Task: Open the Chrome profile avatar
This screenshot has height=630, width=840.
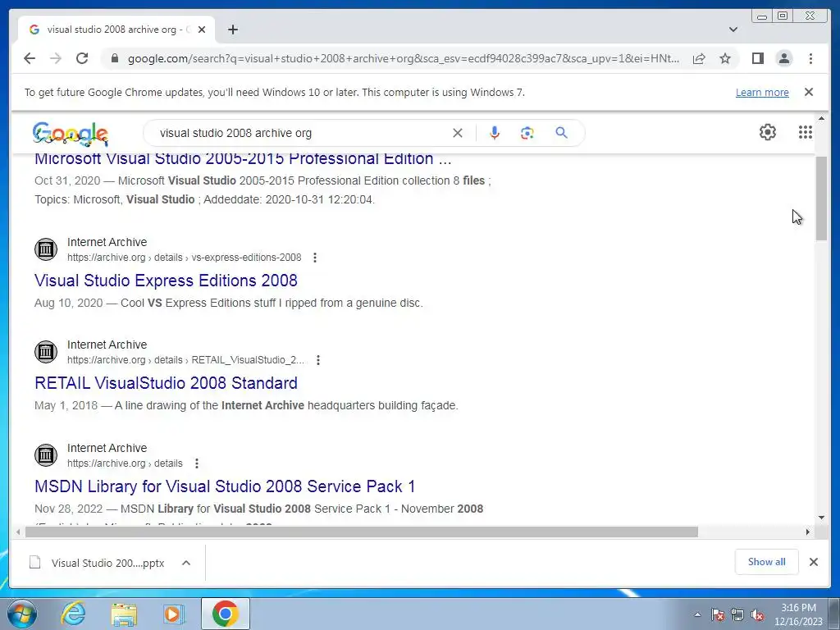Action: pyautogui.click(x=783, y=58)
